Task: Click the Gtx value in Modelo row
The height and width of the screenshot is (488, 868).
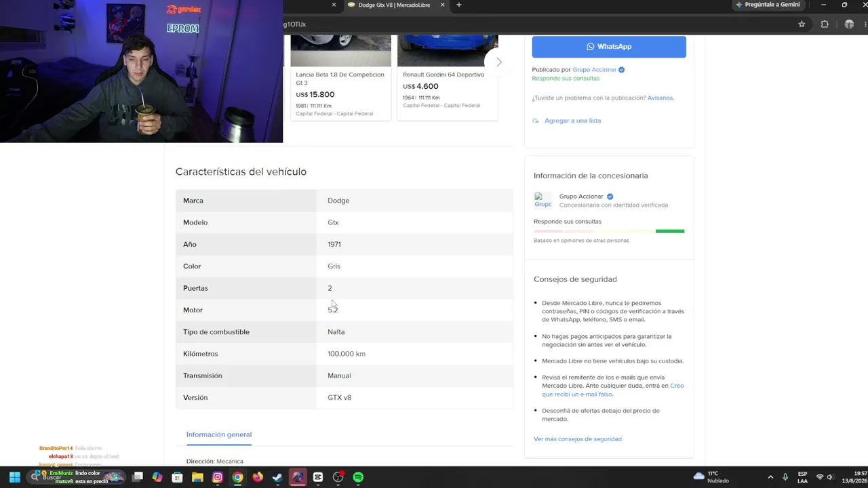Action: pos(333,222)
